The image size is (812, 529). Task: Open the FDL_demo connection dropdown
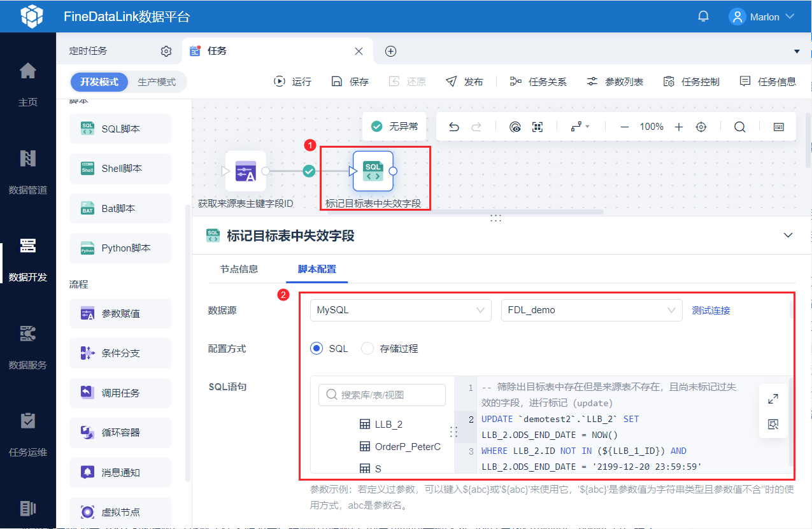coord(592,310)
